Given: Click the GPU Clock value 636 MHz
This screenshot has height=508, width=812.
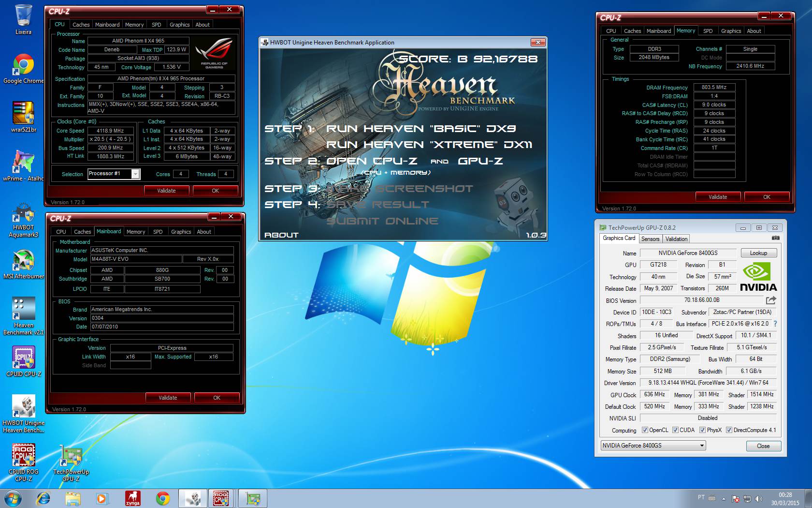Looking at the screenshot, I should click(x=654, y=395).
